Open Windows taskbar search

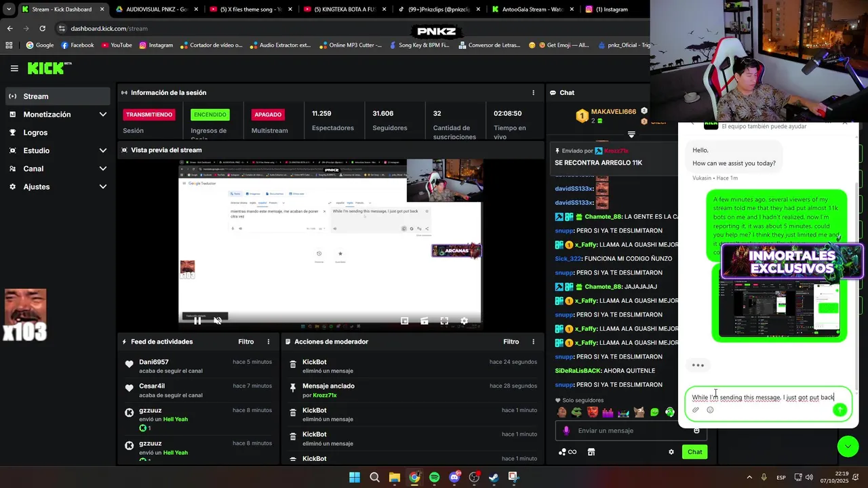point(374,477)
